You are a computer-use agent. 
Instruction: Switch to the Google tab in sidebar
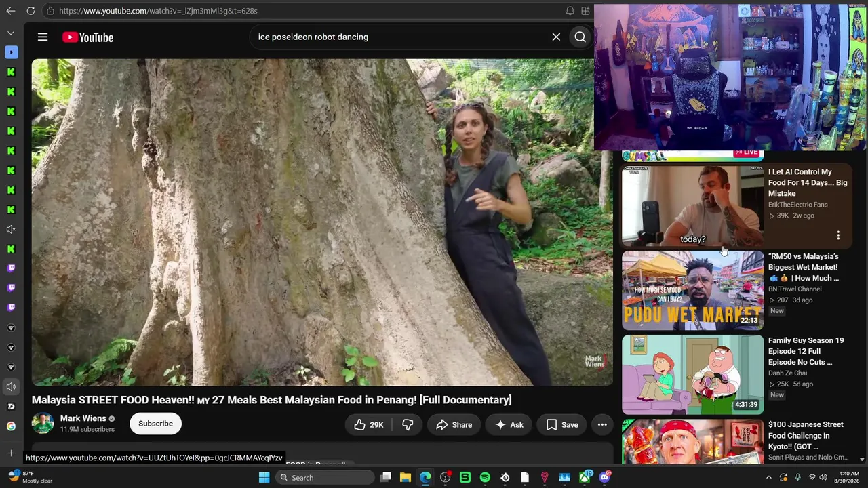click(11, 426)
